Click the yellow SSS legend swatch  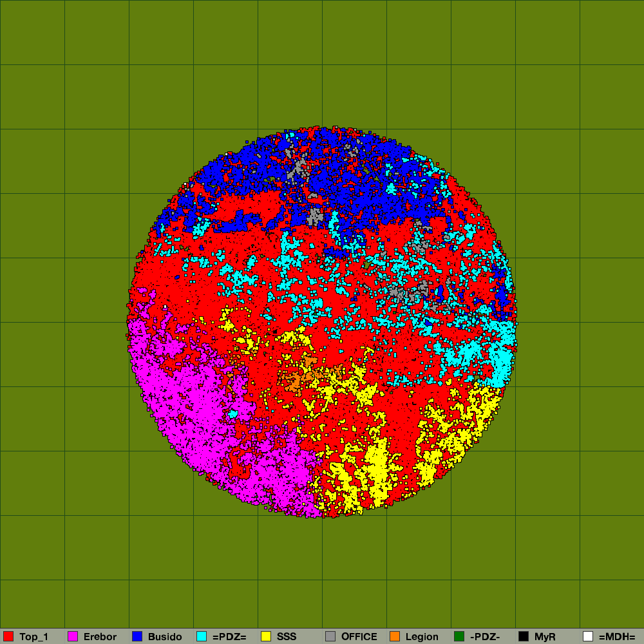tap(266, 636)
